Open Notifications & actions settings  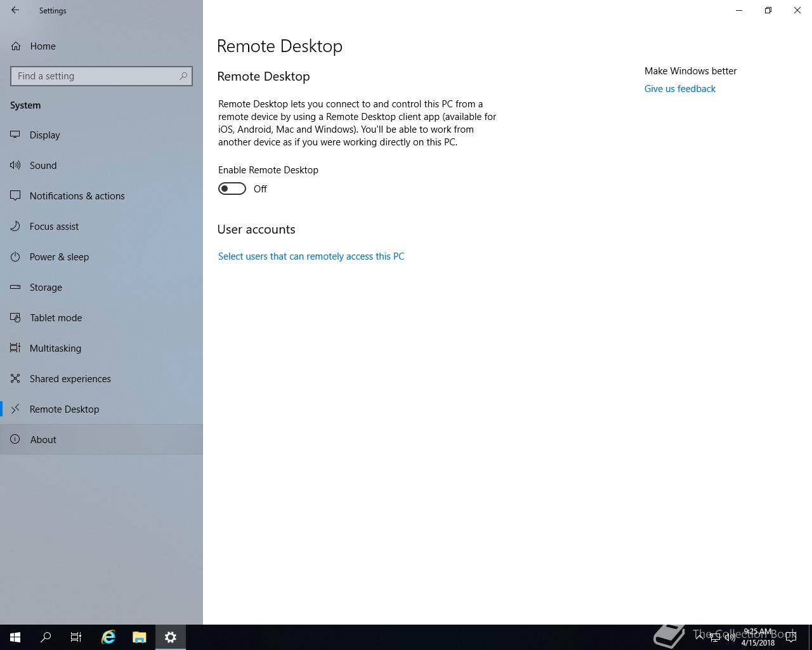click(x=101, y=196)
